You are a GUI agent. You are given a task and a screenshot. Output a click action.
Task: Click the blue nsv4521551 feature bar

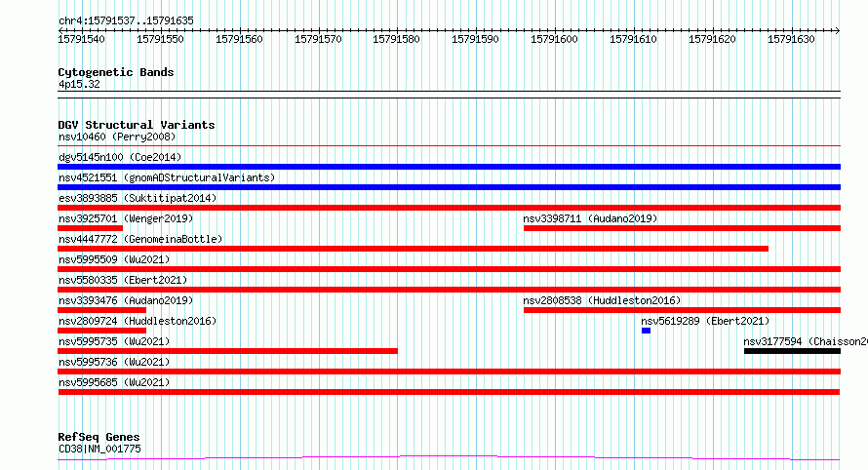pyautogui.click(x=449, y=187)
